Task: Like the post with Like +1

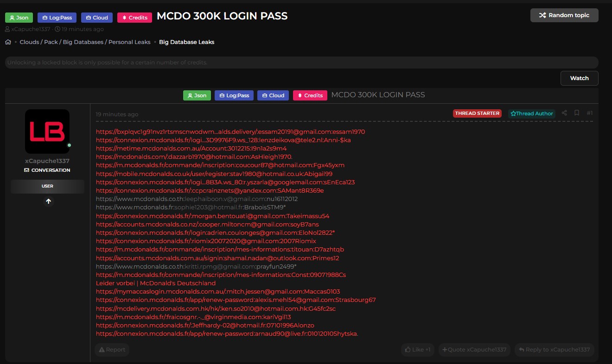Action: (417, 350)
